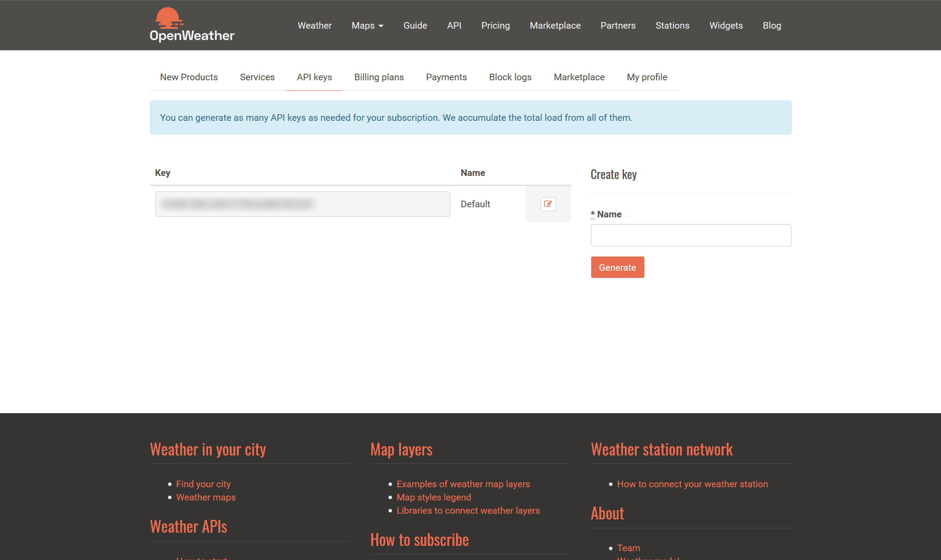Select the API keys tab

[x=314, y=77]
